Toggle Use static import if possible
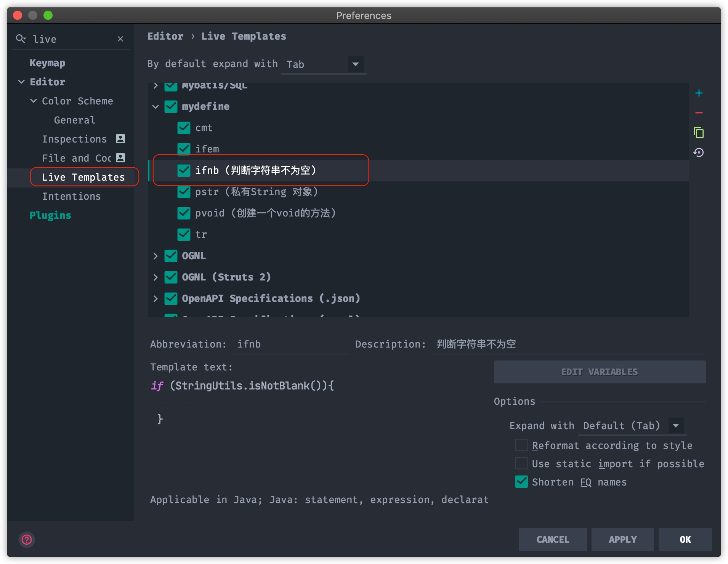The image size is (728, 564). 521,463
